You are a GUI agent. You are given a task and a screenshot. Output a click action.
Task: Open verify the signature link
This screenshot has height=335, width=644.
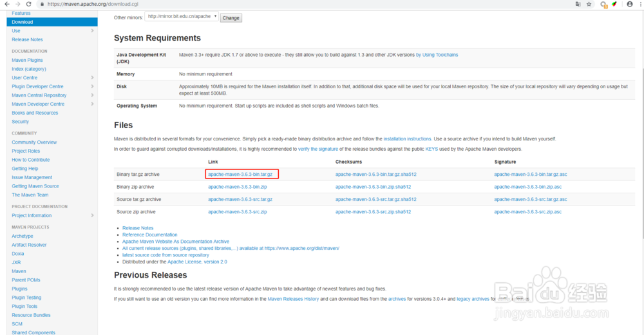pos(318,149)
